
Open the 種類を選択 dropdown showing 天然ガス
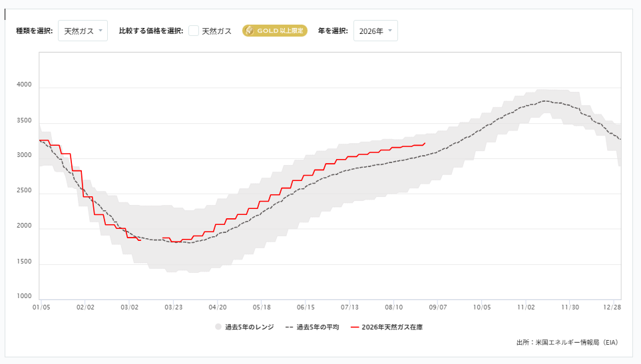(83, 31)
